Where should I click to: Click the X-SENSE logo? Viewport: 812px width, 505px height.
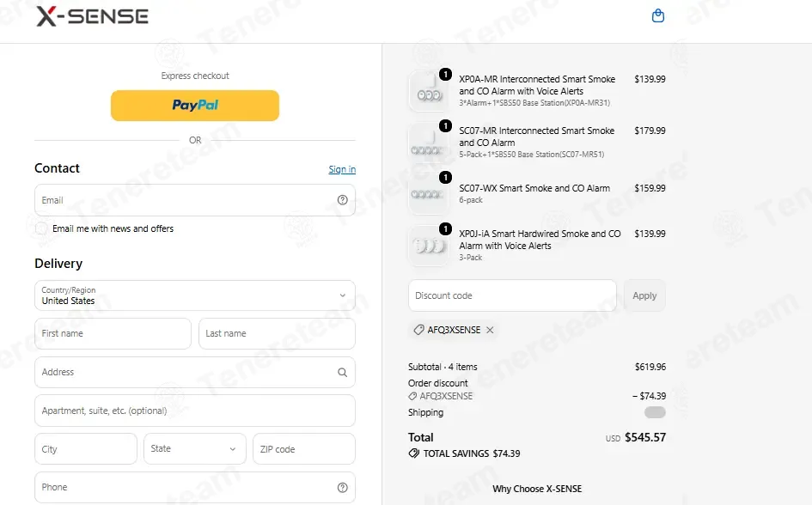92,16
